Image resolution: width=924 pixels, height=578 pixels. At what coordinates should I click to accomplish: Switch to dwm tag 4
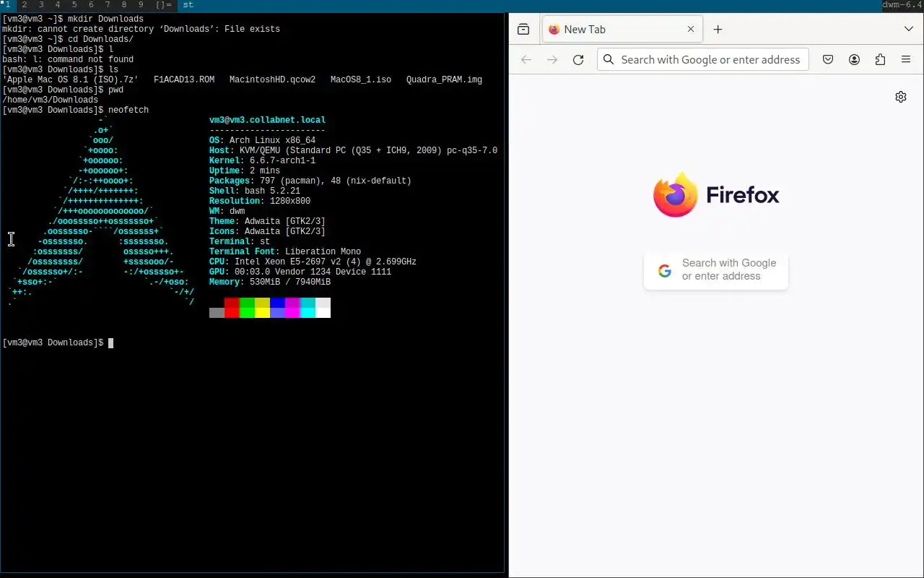click(x=58, y=5)
